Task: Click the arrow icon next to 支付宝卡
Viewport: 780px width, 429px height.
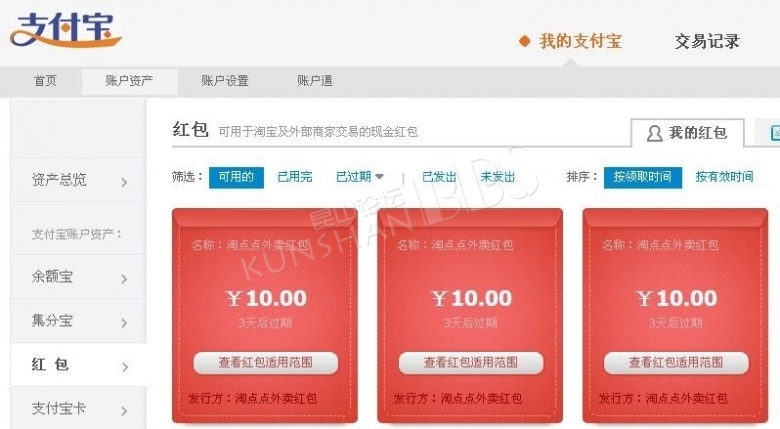Action: coord(124,411)
